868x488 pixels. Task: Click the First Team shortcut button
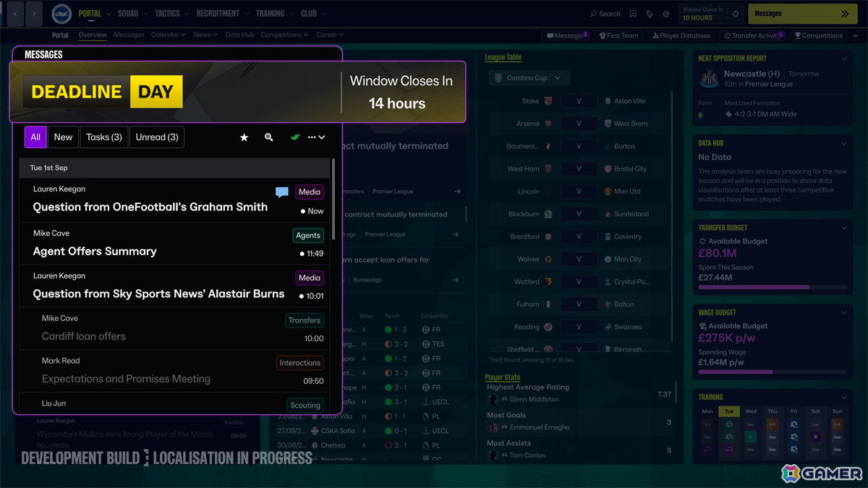point(618,35)
